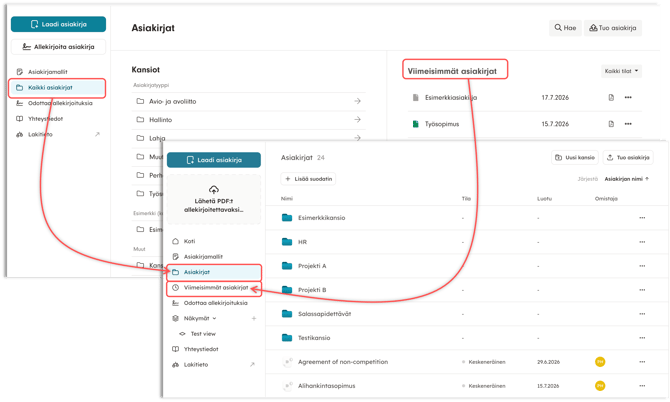
Task: Click the plus icon next to Näkymät
Action: (254, 318)
